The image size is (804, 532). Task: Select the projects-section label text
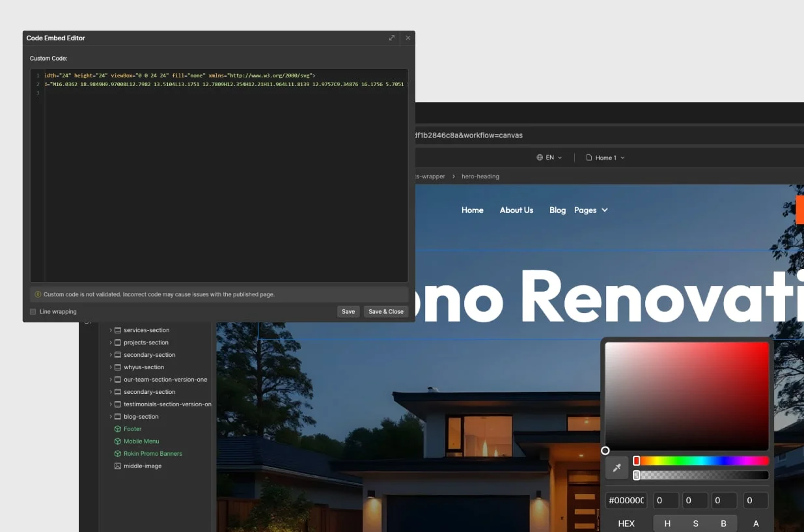(146, 343)
